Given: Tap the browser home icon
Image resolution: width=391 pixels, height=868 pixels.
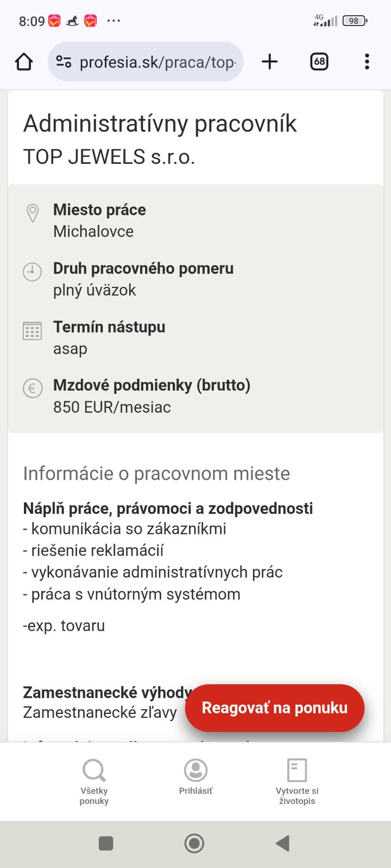Looking at the screenshot, I should pyautogui.click(x=24, y=62).
